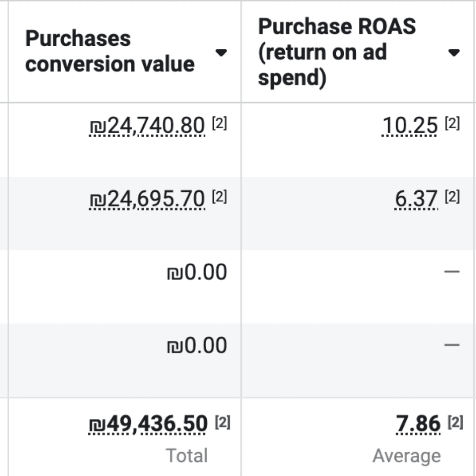Click the ₪49,436.50 total value
The image size is (476, 476).
(x=148, y=424)
